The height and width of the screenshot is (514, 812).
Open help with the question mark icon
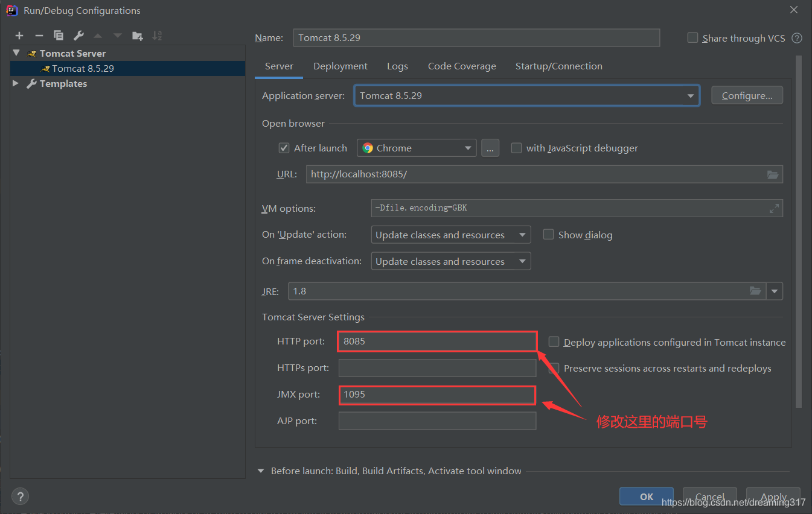click(20, 496)
